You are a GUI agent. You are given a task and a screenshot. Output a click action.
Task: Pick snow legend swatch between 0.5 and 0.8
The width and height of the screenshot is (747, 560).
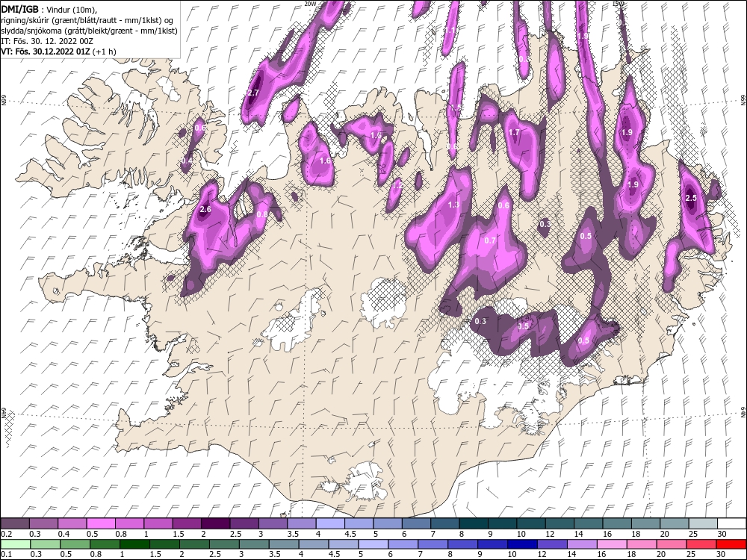[101, 523]
